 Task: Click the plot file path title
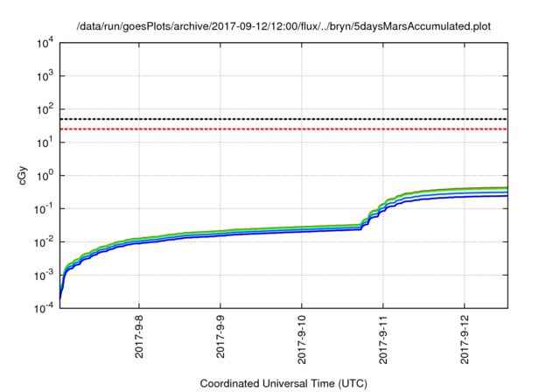coord(283,26)
